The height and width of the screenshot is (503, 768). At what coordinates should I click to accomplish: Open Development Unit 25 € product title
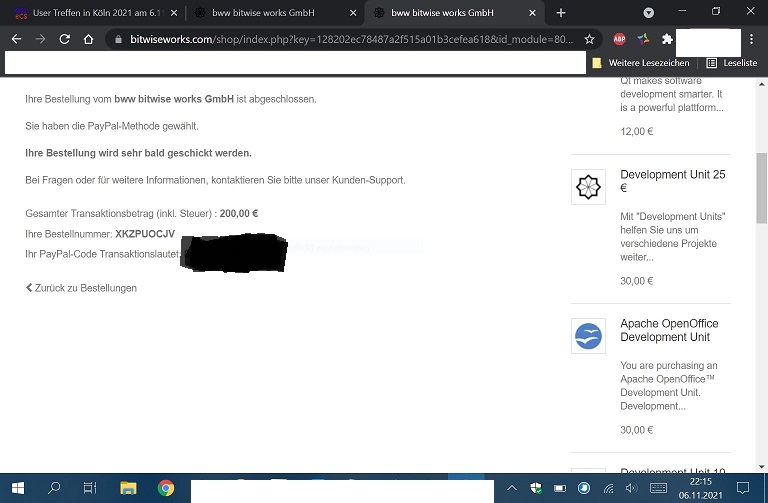[672, 181]
